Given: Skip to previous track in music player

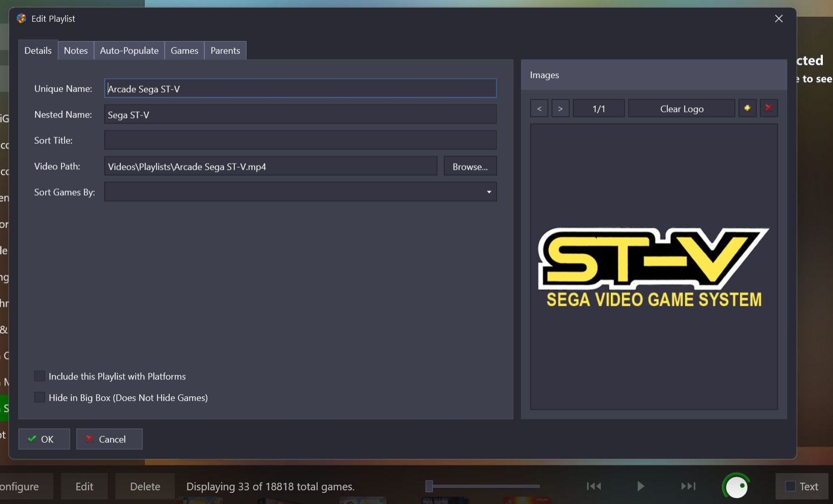Looking at the screenshot, I should (x=594, y=486).
